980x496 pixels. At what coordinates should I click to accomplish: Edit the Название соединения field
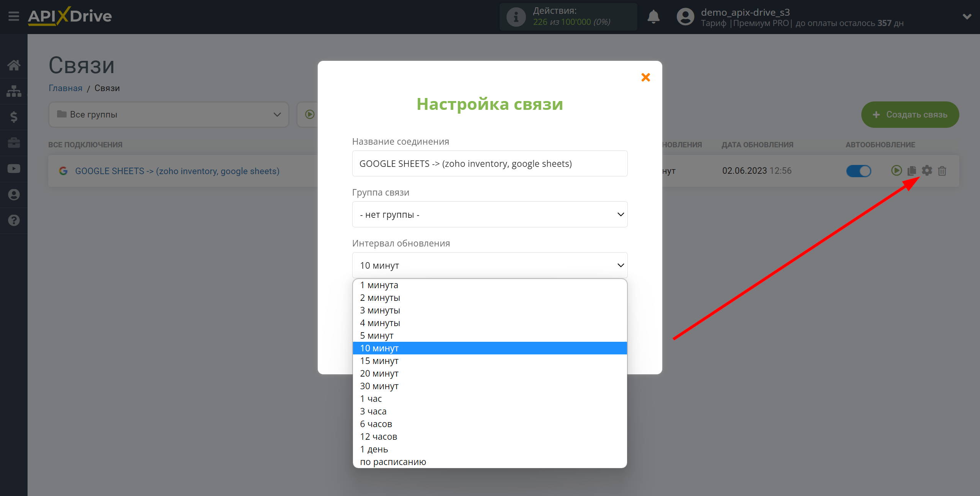(490, 163)
